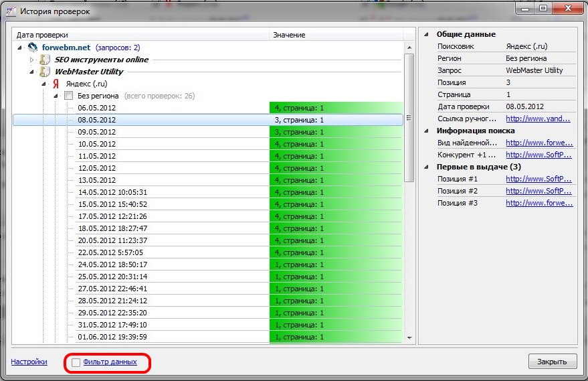The image size is (588, 381).
Task: Open the Позиция #1 result link
Action: 538,179
